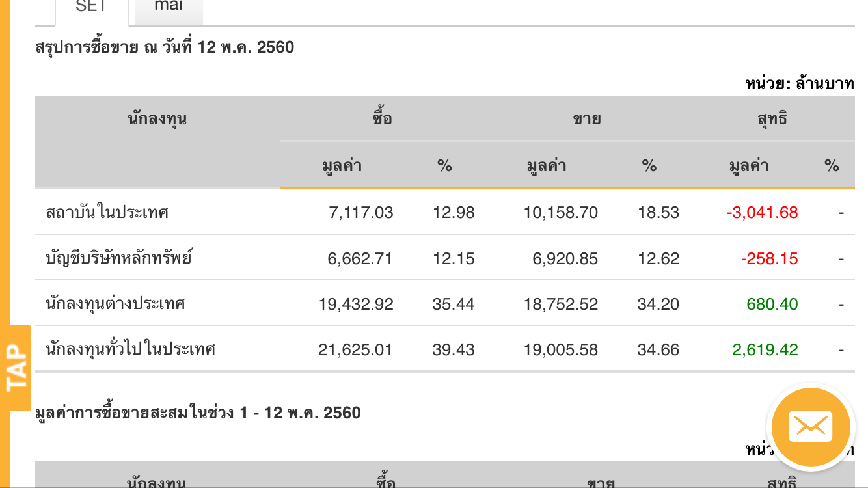868x488 pixels.
Task: Click the มูลค่าการซื้อขายสะสม section heading
Action: [198, 413]
